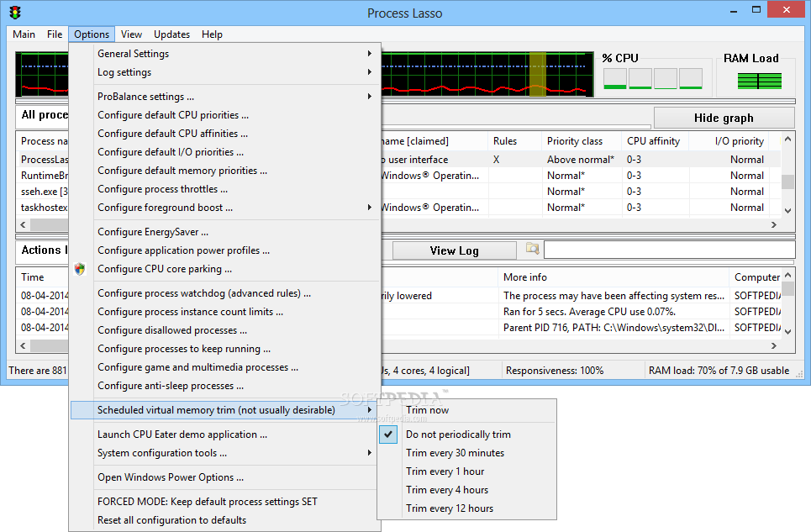Click the CPU affinity column header
Image resolution: width=811 pixels, height=532 pixels.
655,141
